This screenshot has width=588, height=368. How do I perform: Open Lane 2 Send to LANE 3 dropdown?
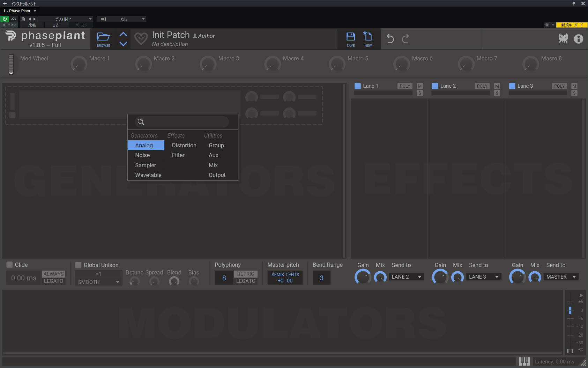(x=484, y=277)
